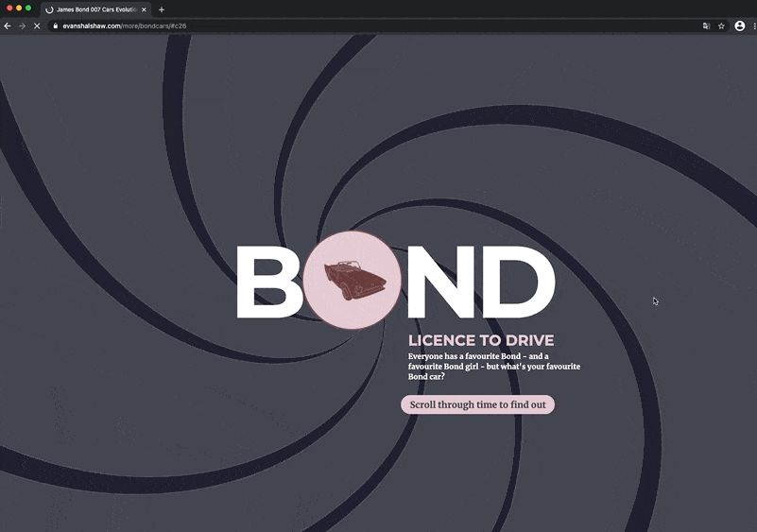Image resolution: width=757 pixels, height=532 pixels.
Task: Open the Chrome three-dot menu
Action: (x=754, y=26)
